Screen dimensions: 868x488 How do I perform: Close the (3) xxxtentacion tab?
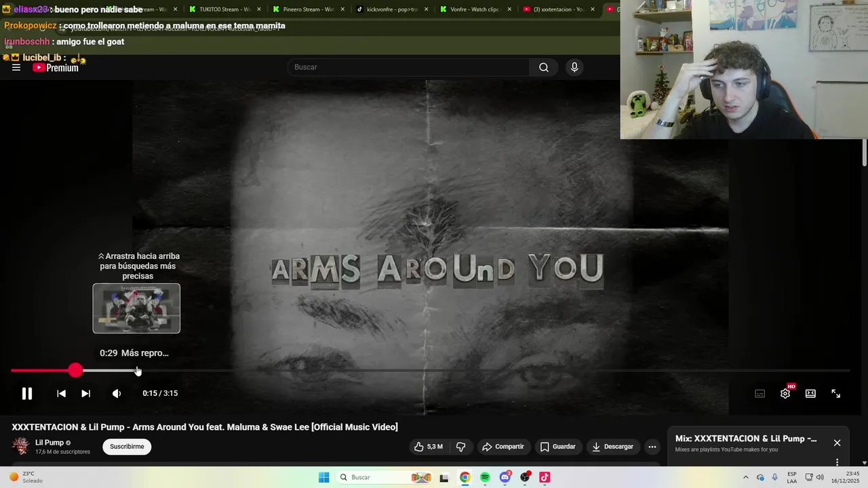coord(593,9)
